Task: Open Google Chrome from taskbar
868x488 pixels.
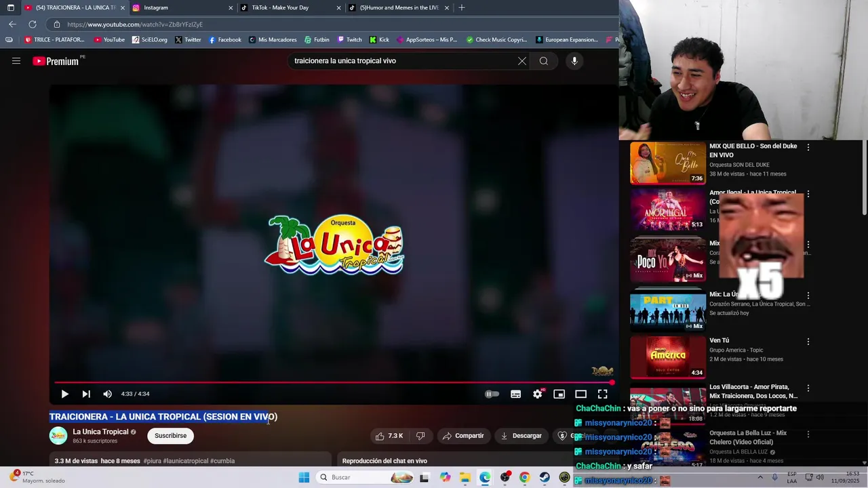Action: coord(524,477)
